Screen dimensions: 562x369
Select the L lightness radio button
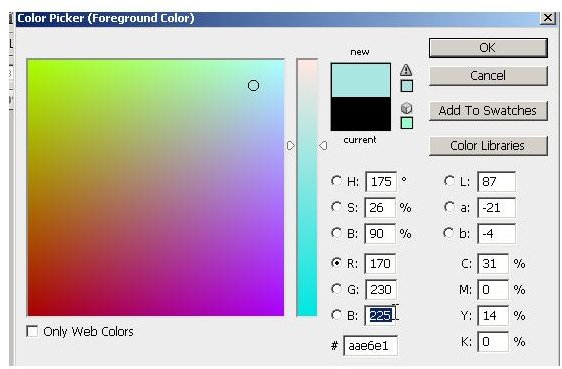449,181
